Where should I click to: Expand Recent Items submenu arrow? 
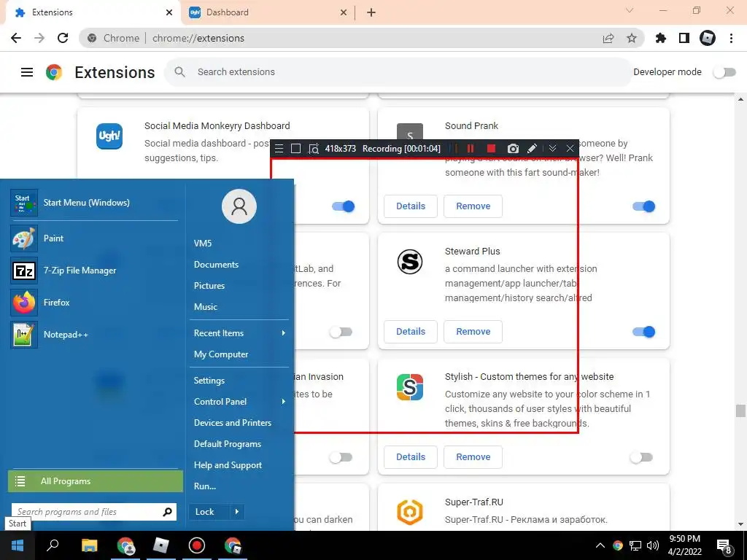coord(284,332)
